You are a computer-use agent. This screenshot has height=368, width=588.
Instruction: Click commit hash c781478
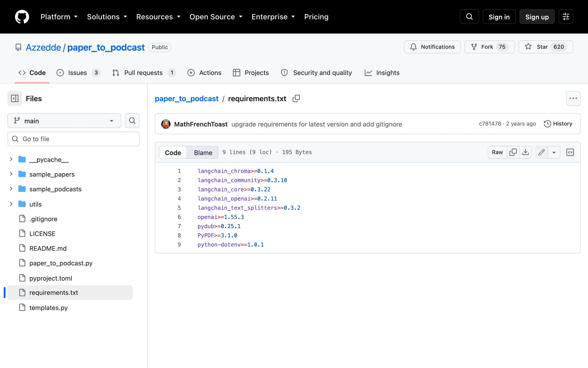tap(490, 124)
